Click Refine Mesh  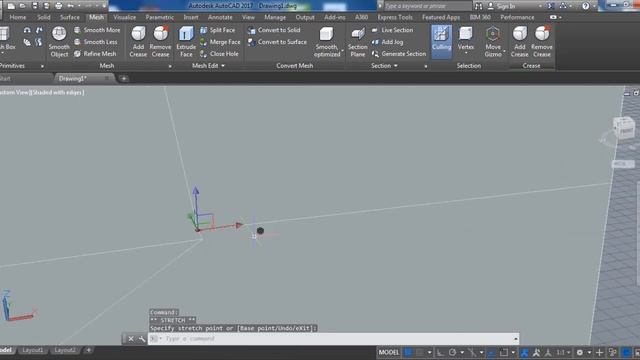[95, 53]
